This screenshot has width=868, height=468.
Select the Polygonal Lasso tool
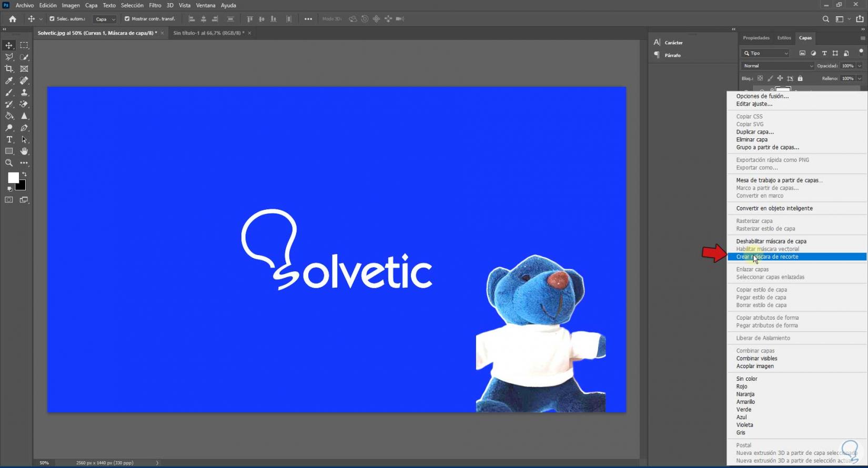point(9,57)
